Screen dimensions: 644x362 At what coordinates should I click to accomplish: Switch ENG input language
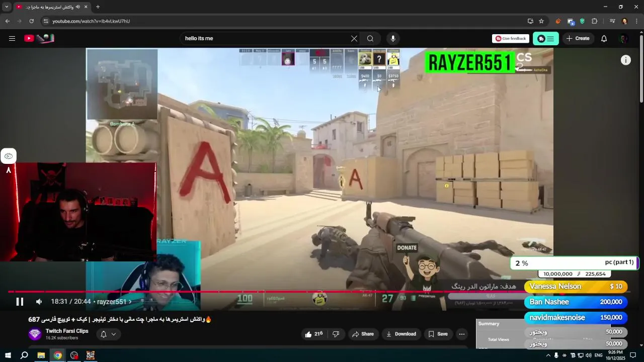click(599, 355)
